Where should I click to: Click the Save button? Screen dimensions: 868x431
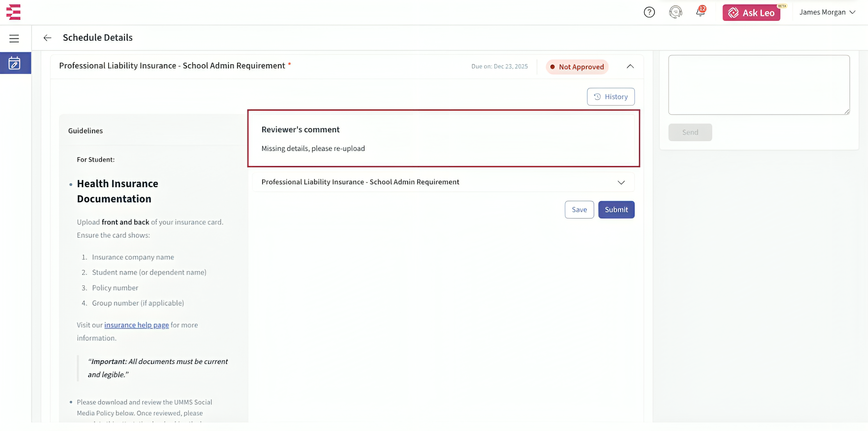579,210
